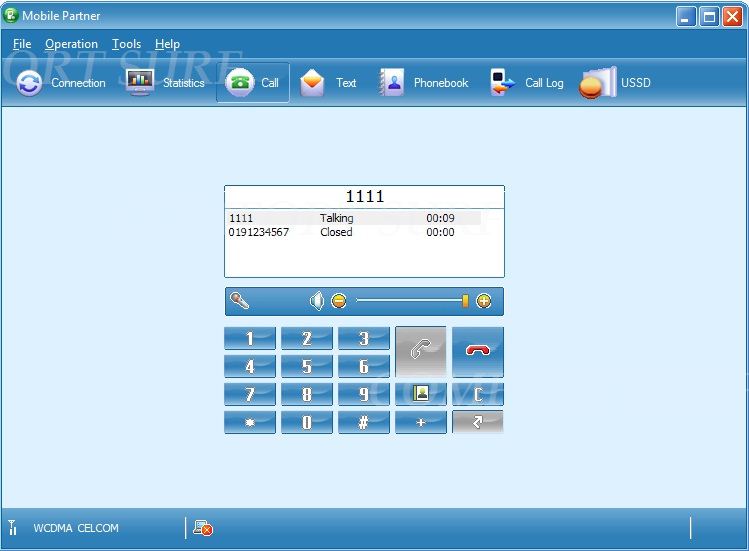Open the File menu
Viewport: 749px width, 551px height.
tap(22, 44)
